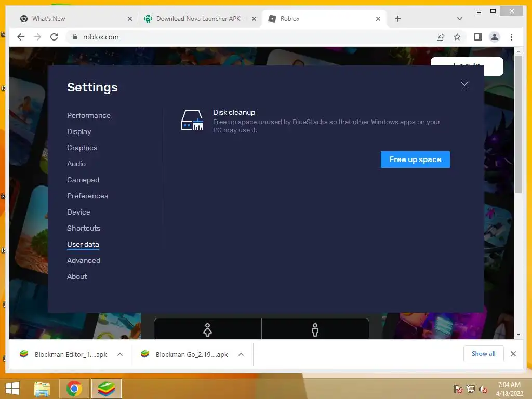Click the Free up space button
This screenshot has height=399, width=532.
coord(415,159)
